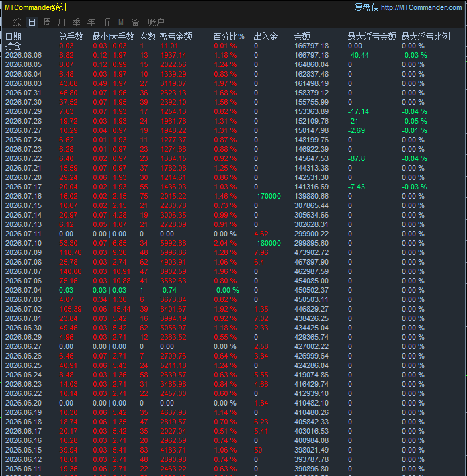The width and height of the screenshot is (467, 476).
Task: Click balance value 166797.18 in 持仓 row
Action: [311, 46]
